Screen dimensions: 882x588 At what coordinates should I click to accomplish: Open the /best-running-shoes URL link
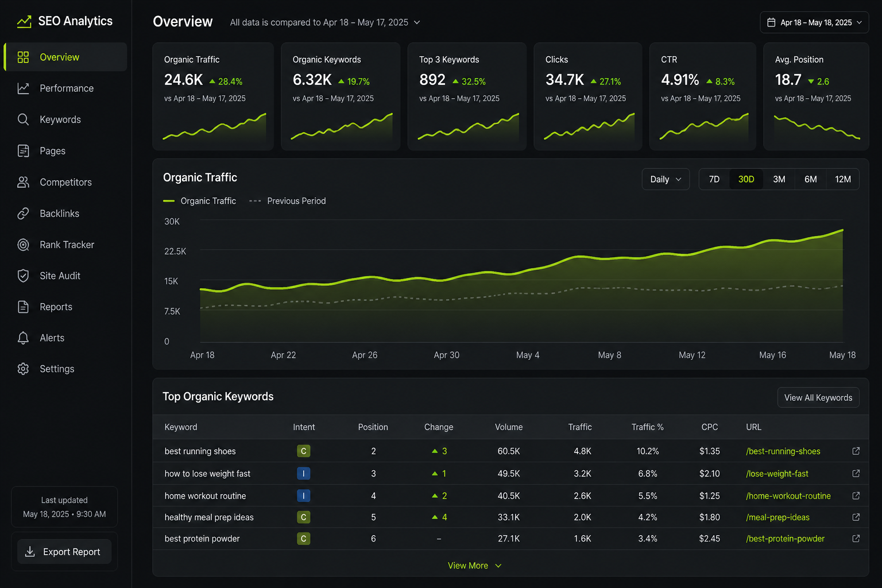pyautogui.click(x=783, y=451)
